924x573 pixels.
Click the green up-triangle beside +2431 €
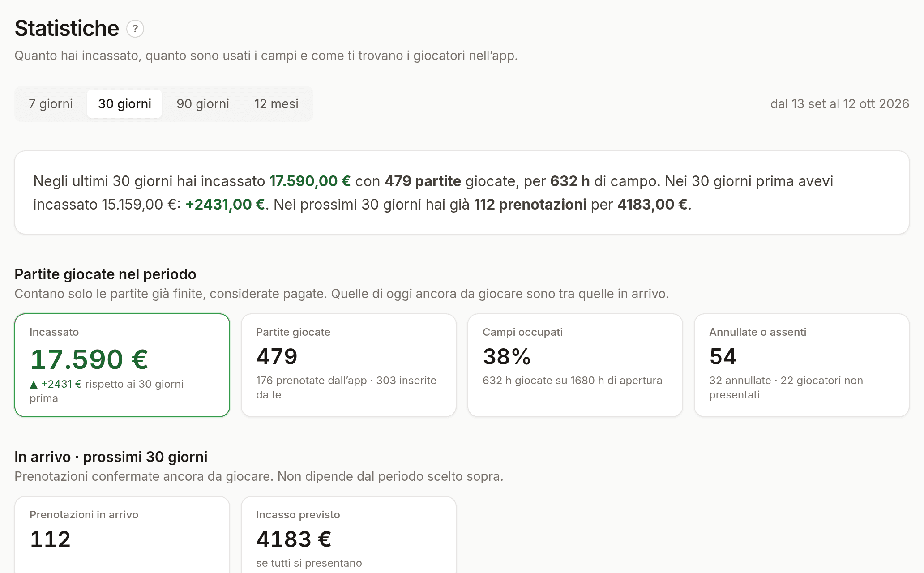[34, 385]
